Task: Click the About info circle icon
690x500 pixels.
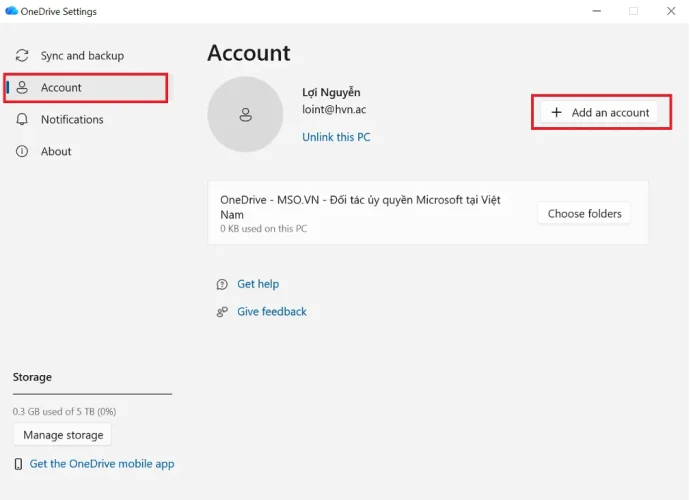Action: (22, 151)
